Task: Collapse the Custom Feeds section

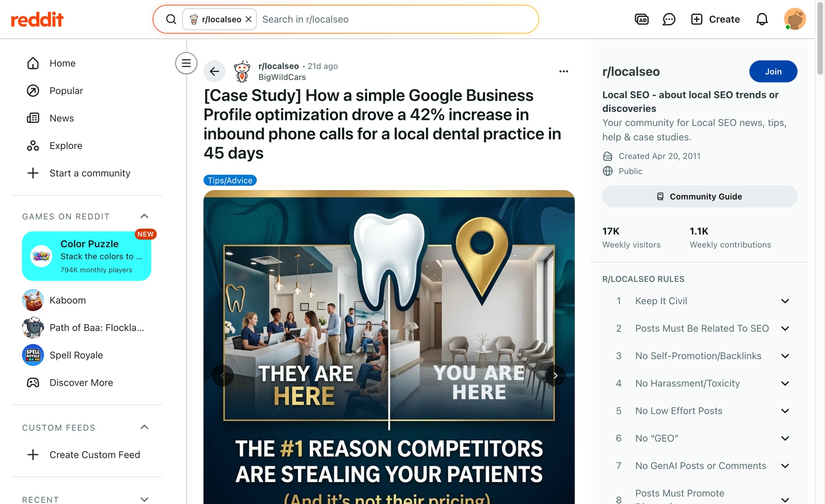Action: tap(144, 427)
